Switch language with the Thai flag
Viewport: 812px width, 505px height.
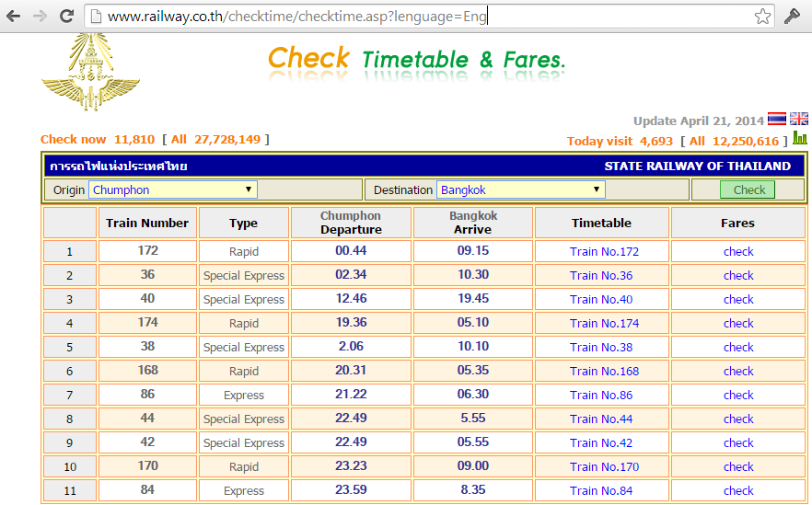777,119
